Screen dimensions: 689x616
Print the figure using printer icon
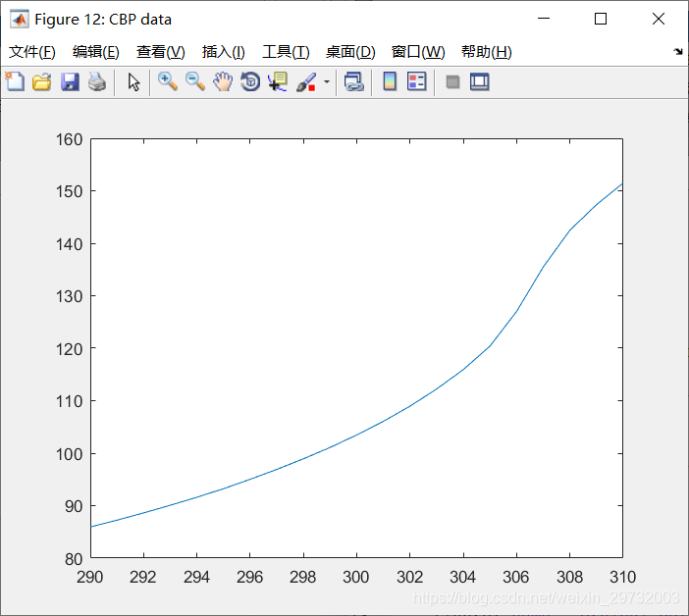[97, 81]
